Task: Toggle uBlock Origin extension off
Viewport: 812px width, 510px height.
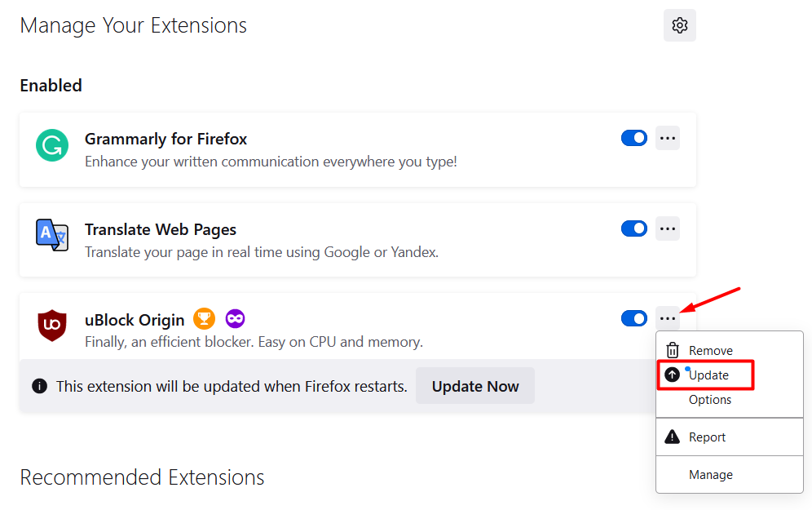Action: click(x=634, y=318)
